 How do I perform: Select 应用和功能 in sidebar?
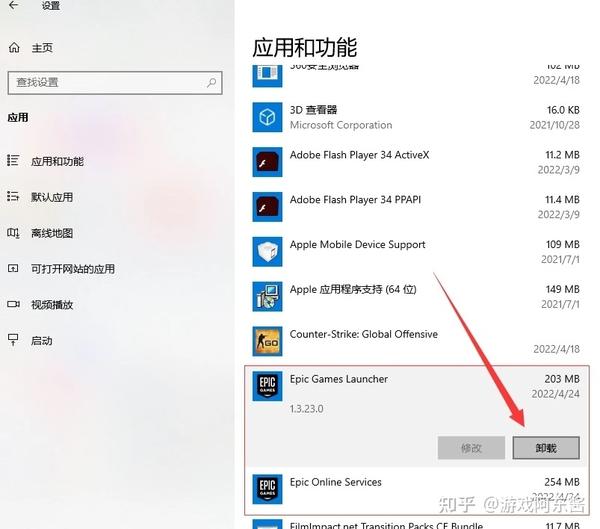point(57,162)
